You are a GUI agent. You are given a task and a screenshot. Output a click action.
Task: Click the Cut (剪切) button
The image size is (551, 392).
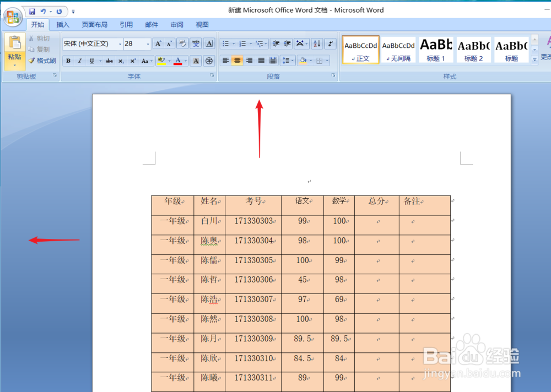pyautogui.click(x=39, y=39)
